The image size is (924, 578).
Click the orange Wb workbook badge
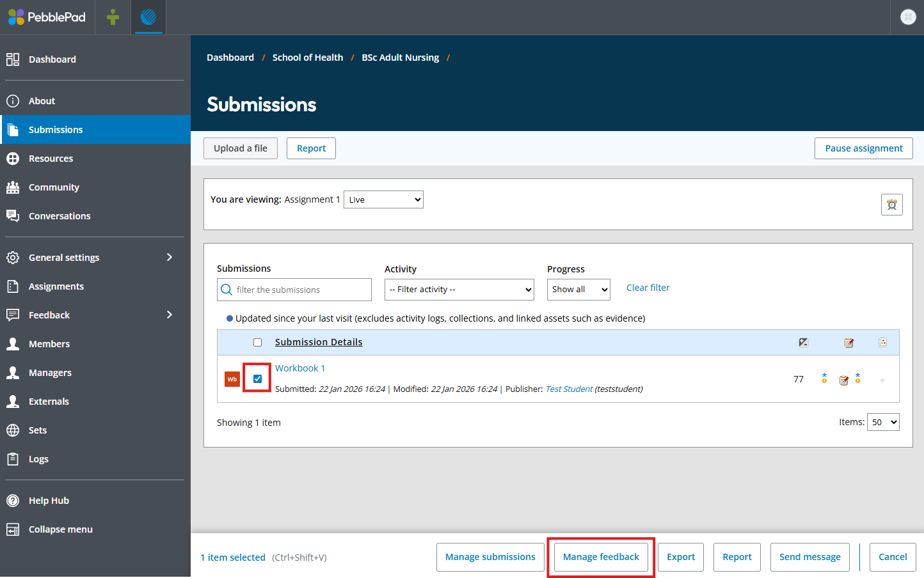tap(232, 379)
